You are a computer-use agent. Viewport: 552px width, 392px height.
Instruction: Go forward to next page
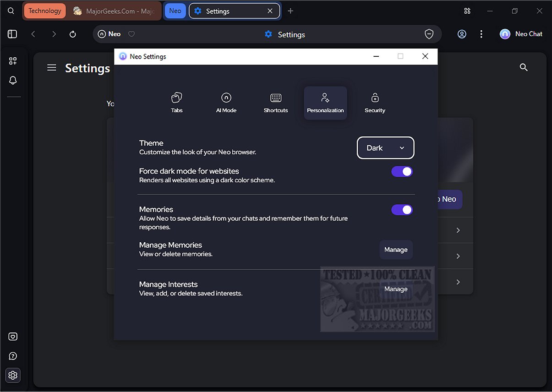[54, 34]
